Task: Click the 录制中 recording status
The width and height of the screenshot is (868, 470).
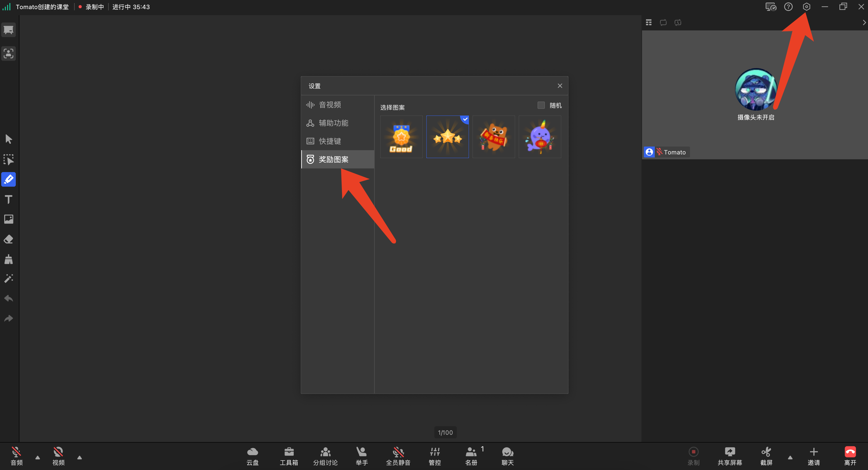Action: [91, 7]
